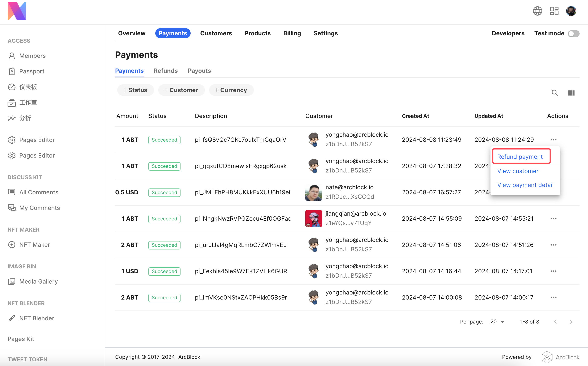
Task: Go to Customers section
Action: pyautogui.click(x=216, y=33)
